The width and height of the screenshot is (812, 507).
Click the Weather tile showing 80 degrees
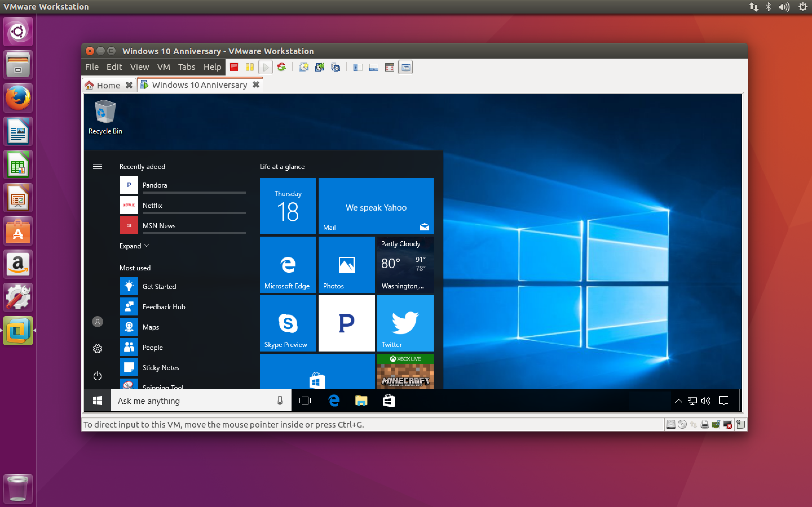pos(404,264)
